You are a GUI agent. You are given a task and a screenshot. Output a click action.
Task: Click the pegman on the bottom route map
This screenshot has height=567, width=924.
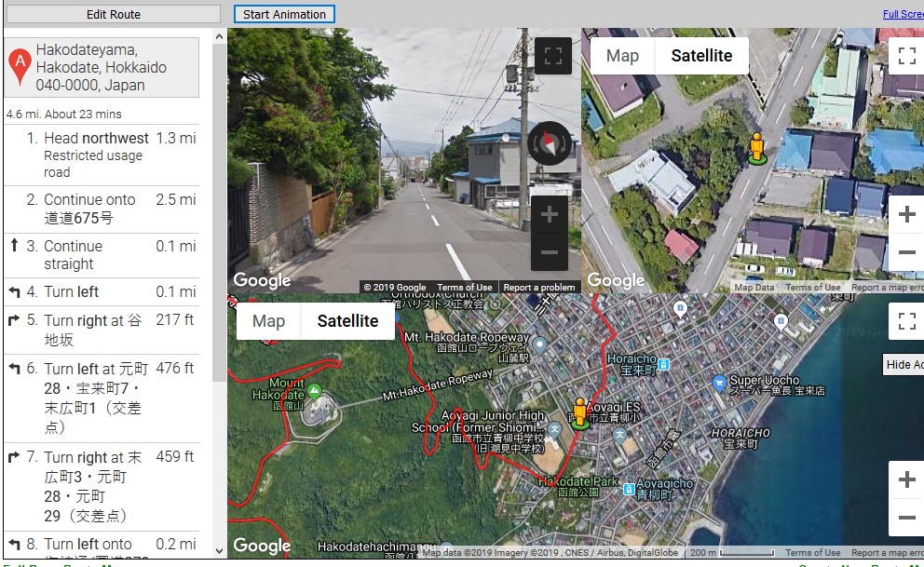pos(580,412)
